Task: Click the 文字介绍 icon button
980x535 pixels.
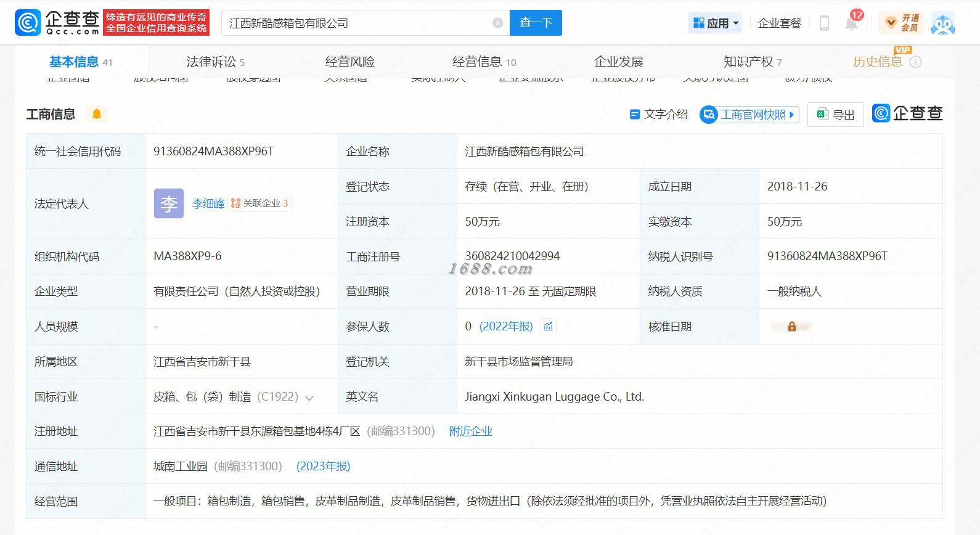Action: tap(658, 115)
